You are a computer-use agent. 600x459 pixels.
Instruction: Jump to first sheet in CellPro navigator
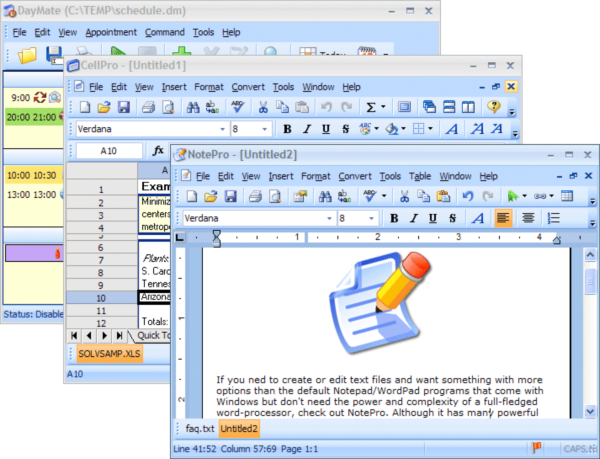[74, 335]
